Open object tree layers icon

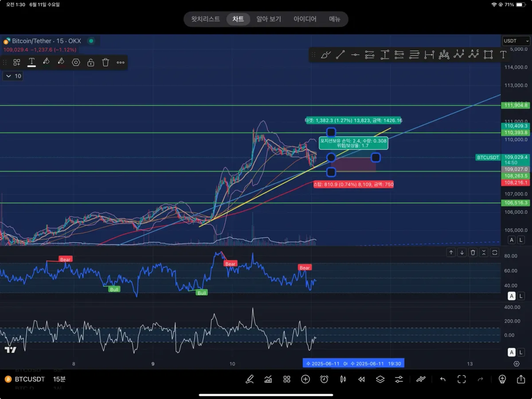point(380,379)
